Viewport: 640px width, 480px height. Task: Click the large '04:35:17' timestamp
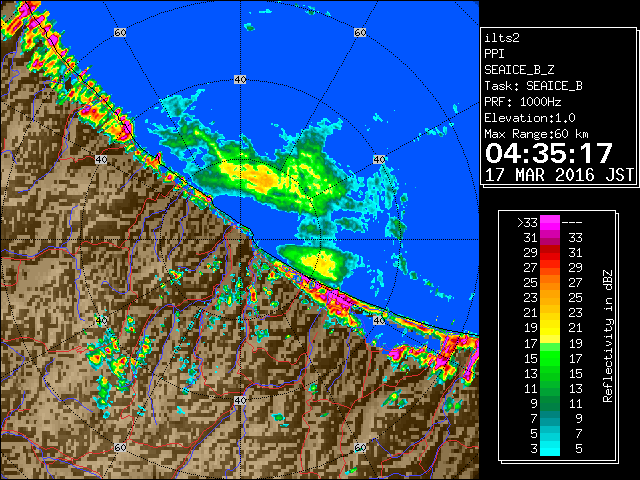[x=549, y=153]
